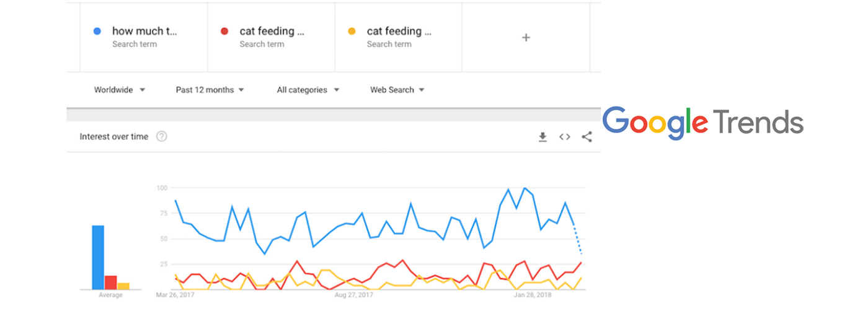Click the help question mark icon
The width and height of the screenshot is (868, 319).
161,136
